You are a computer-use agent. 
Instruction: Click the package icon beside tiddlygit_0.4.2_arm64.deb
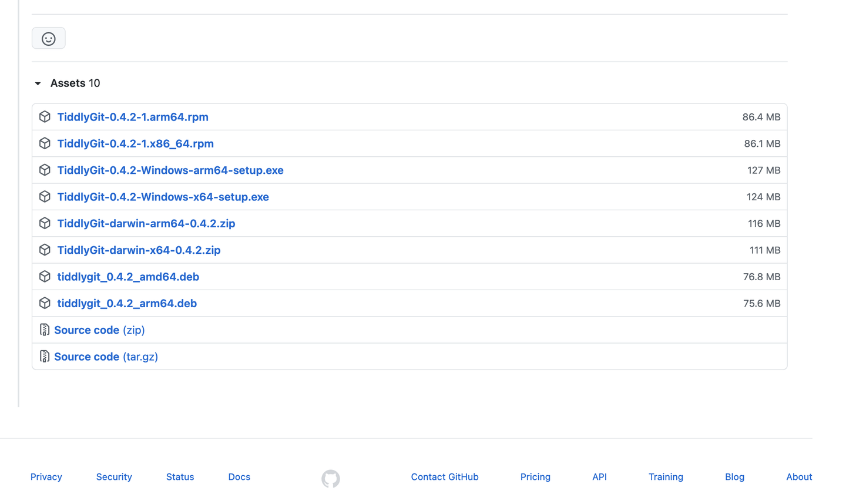[45, 303]
